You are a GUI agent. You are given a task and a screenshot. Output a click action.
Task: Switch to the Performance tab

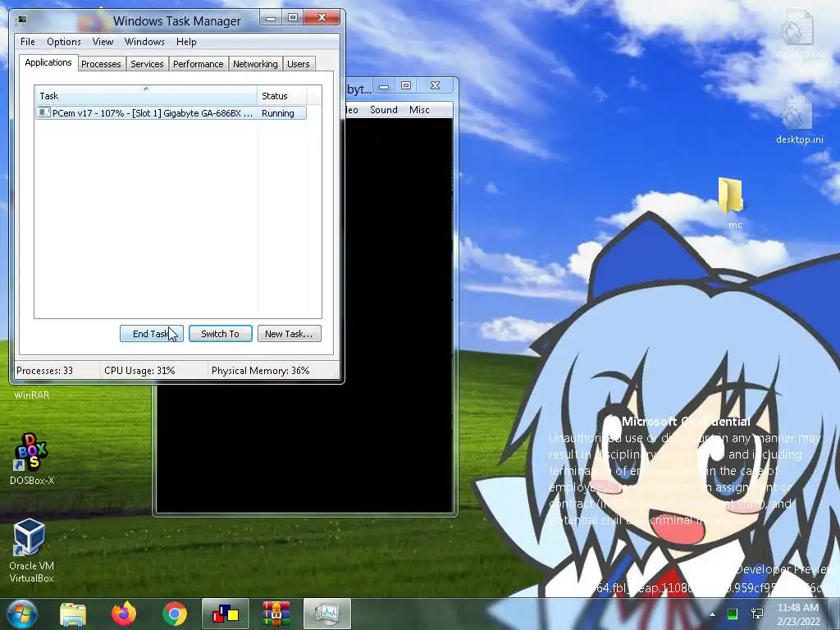199,64
